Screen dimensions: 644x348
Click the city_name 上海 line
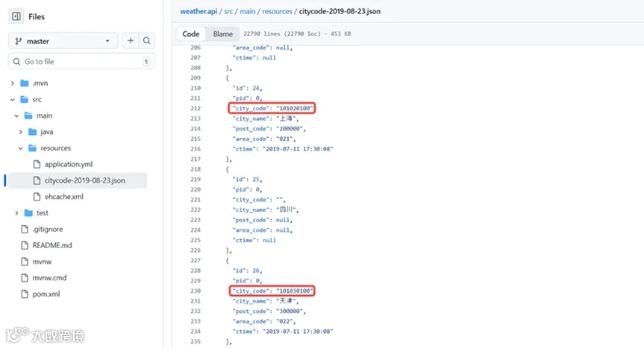266,118
